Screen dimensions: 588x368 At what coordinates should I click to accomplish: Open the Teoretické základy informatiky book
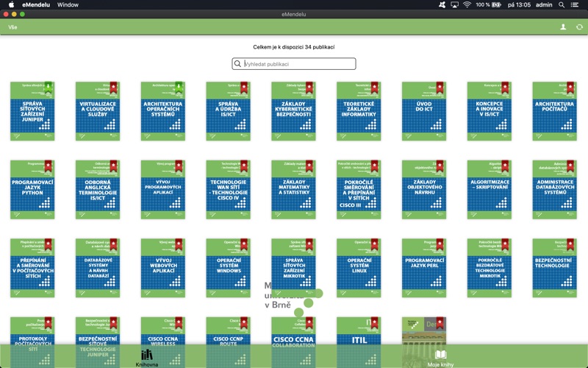359,111
